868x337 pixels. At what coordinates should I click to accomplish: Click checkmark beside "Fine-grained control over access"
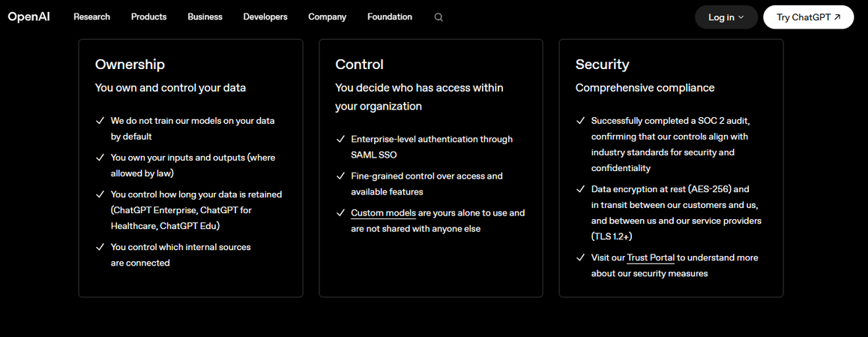pyautogui.click(x=340, y=176)
